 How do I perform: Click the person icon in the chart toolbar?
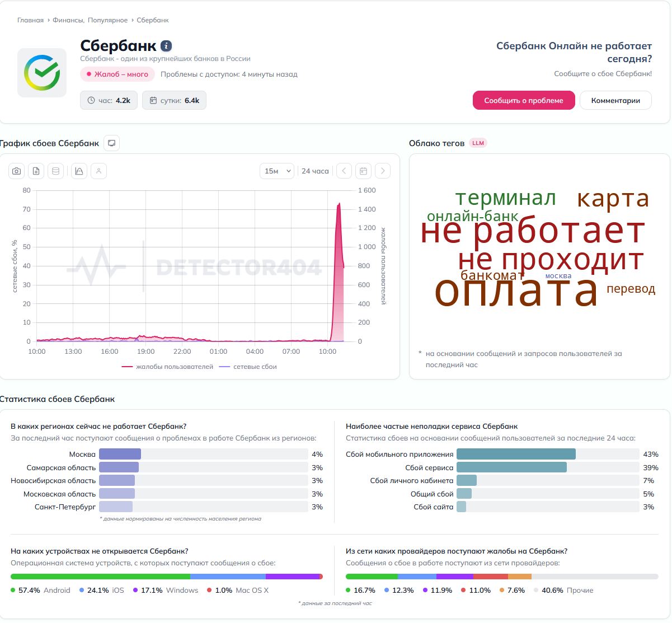99,171
